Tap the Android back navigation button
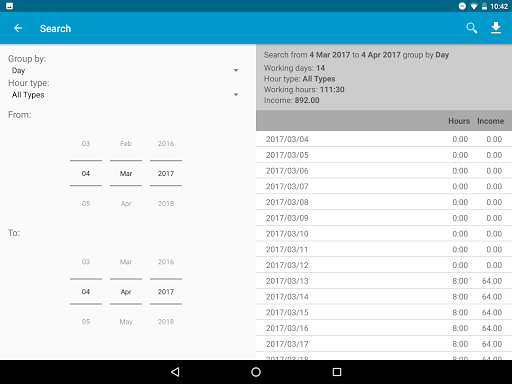This screenshot has height=384, width=512. point(175,372)
